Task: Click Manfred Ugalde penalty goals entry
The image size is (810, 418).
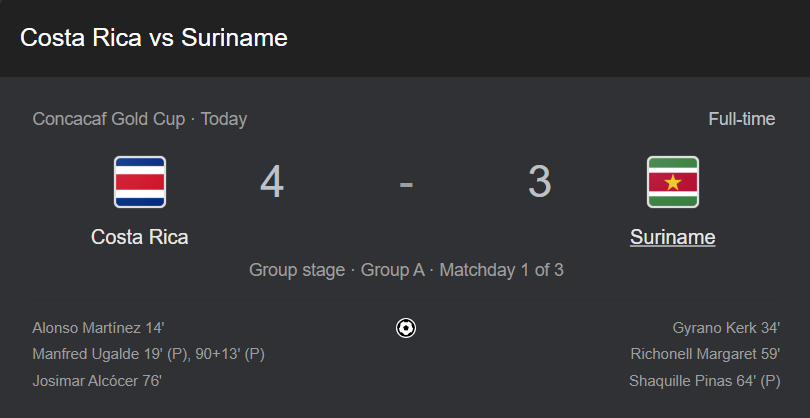Action: [x=148, y=354]
